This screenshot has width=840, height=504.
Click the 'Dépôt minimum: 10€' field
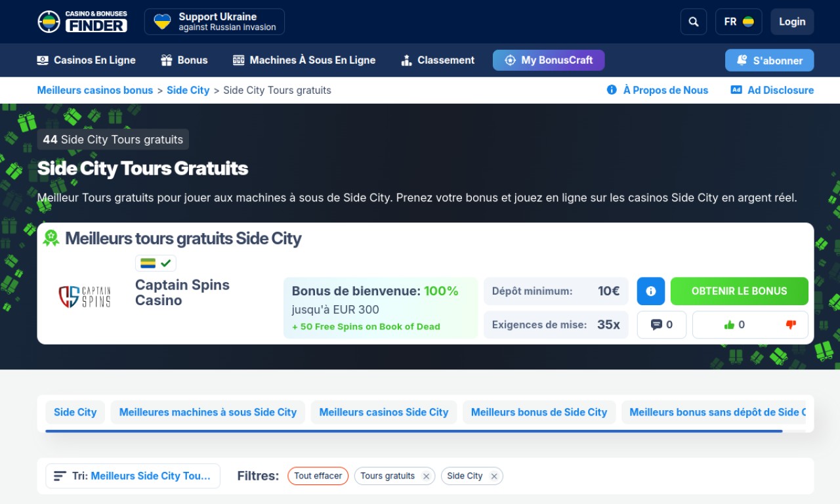click(x=556, y=291)
